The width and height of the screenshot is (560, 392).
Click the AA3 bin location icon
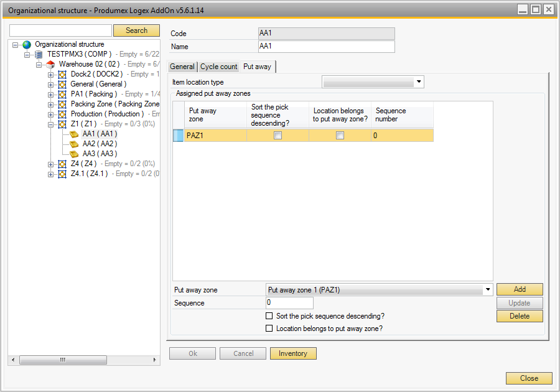tap(74, 154)
